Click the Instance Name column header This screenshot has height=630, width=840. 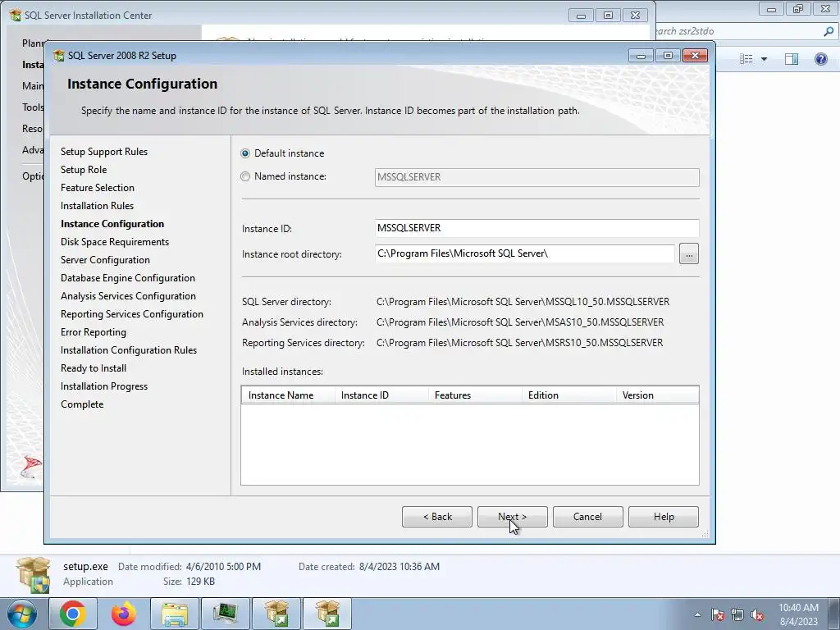pos(288,395)
